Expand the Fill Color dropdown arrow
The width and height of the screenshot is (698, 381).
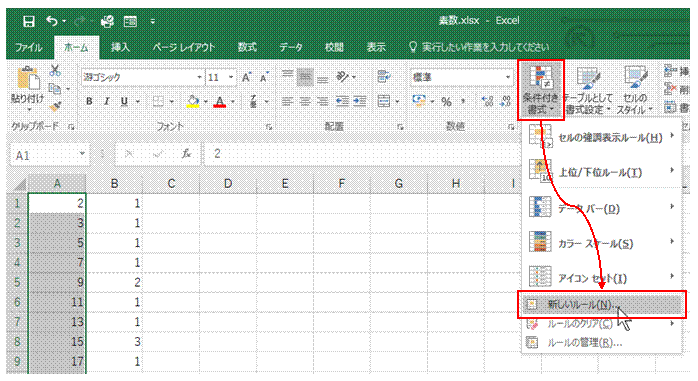click(206, 102)
